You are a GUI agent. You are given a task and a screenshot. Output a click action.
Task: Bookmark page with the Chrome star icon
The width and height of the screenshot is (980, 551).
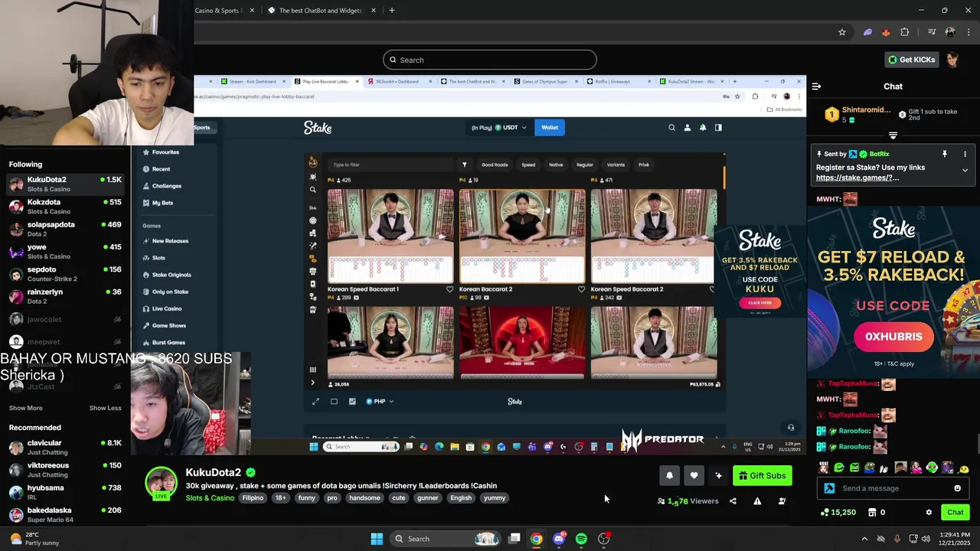842,32
